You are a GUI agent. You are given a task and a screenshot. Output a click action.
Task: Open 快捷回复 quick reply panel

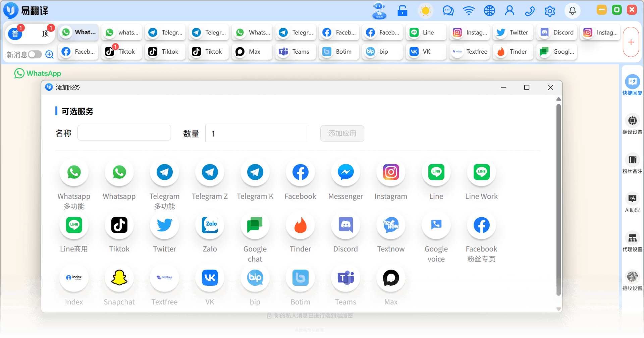632,85
